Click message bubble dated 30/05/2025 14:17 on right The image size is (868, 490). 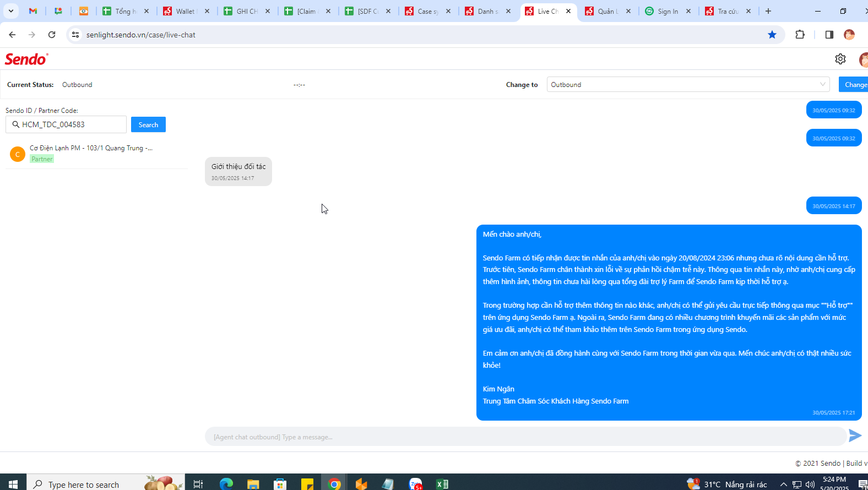834,206
